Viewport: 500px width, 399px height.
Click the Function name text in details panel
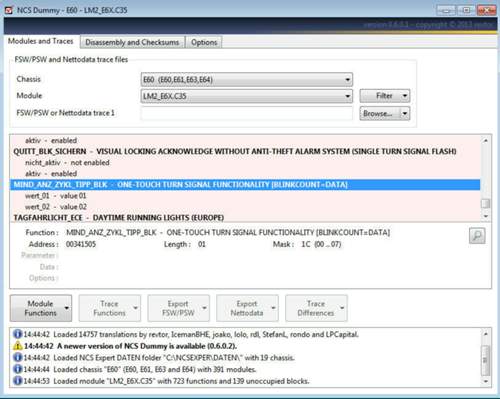point(228,232)
